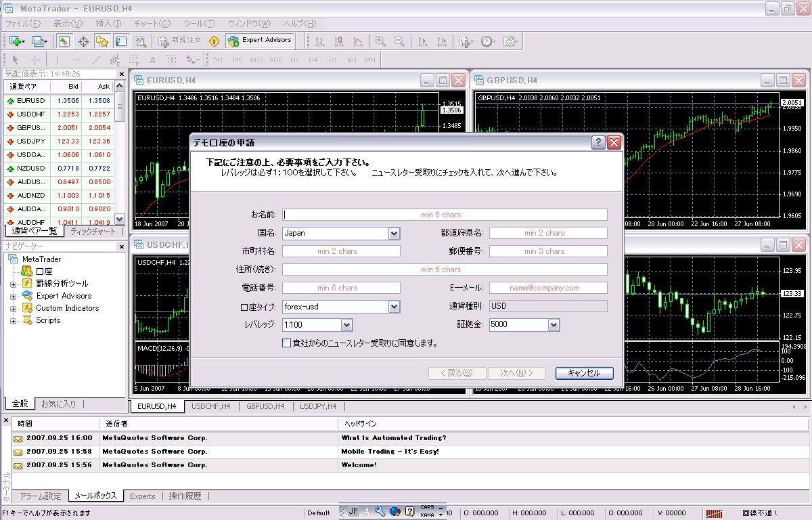Image resolution: width=812 pixels, height=520 pixels.
Task: Click the Zoom Out magnifier icon
Action: coord(399,41)
